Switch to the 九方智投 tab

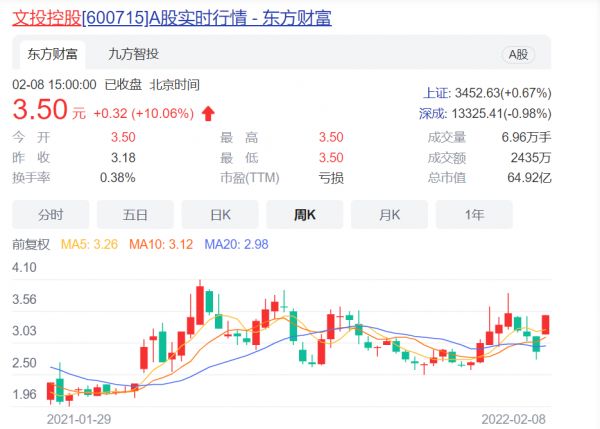[x=133, y=54]
